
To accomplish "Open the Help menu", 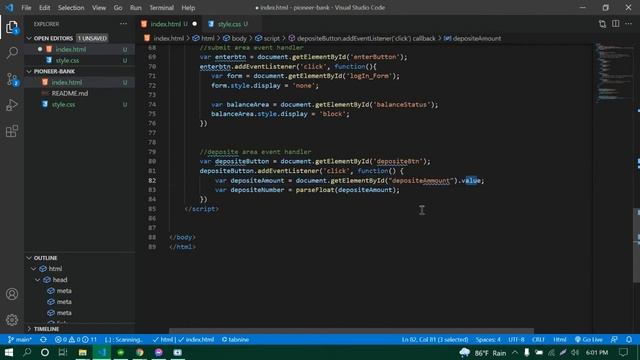I will pos(188,8).
